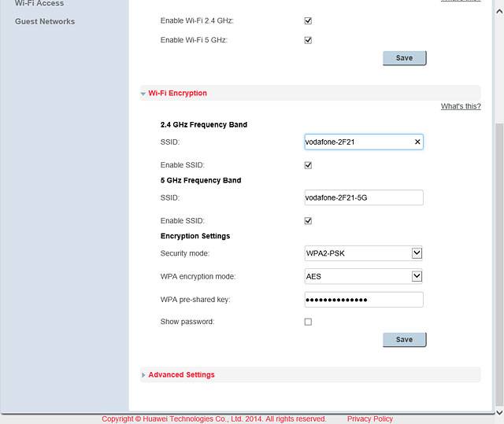Click the scrollbar down arrow
The width and height of the screenshot is (504, 424).
coord(499,412)
